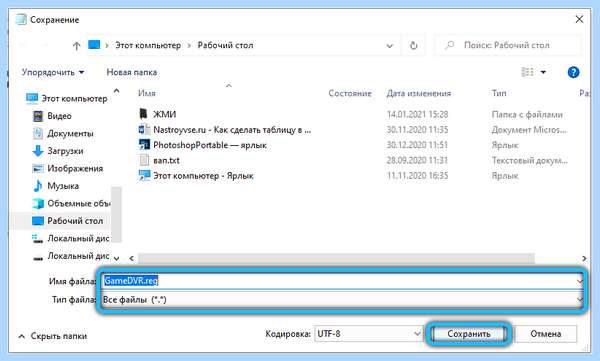The image size is (600, 361).
Task: Sort by the Состояние column header
Action: coord(350,93)
